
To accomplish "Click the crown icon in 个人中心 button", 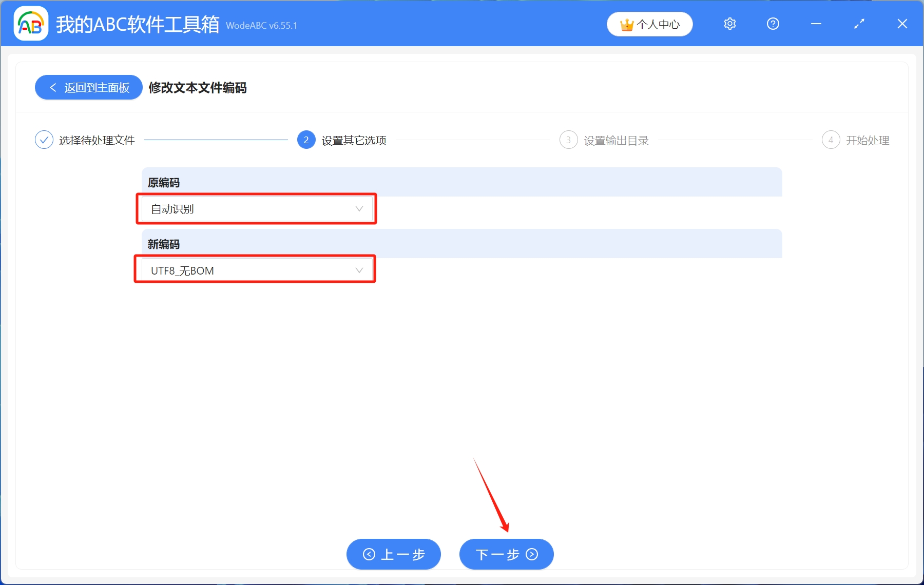I will (627, 24).
